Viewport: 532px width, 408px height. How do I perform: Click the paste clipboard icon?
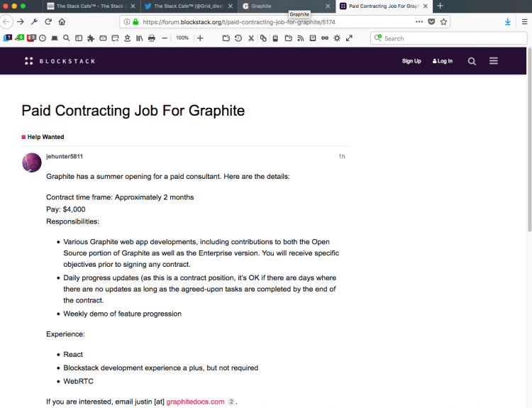275,38
